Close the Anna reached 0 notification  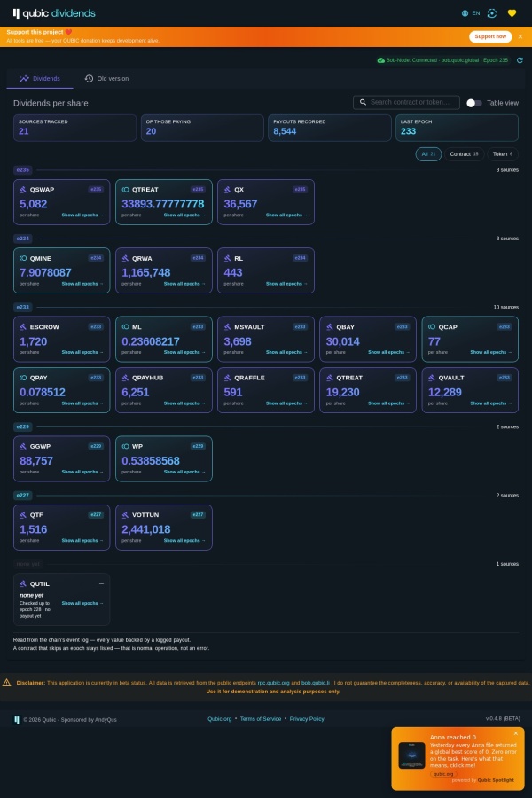pyautogui.click(x=516, y=733)
